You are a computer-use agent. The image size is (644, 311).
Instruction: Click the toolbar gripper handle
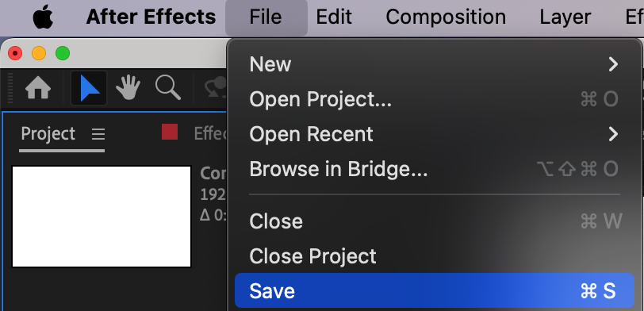point(10,88)
